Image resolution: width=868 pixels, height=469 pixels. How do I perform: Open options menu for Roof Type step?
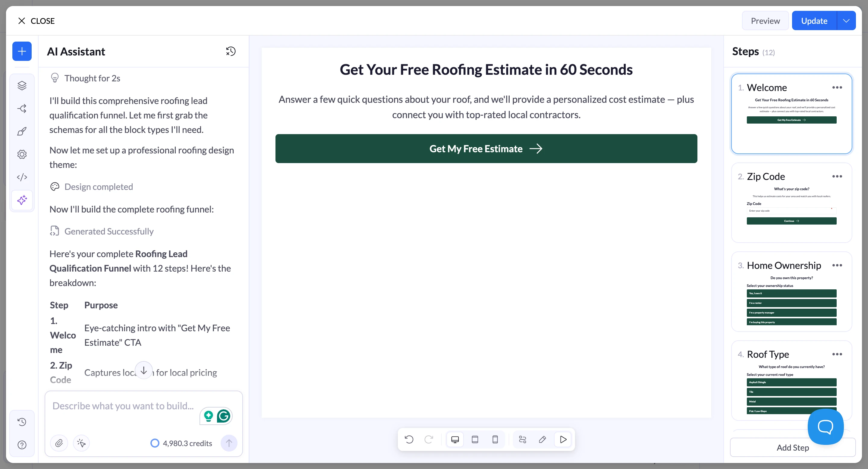(x=837, y=354)
